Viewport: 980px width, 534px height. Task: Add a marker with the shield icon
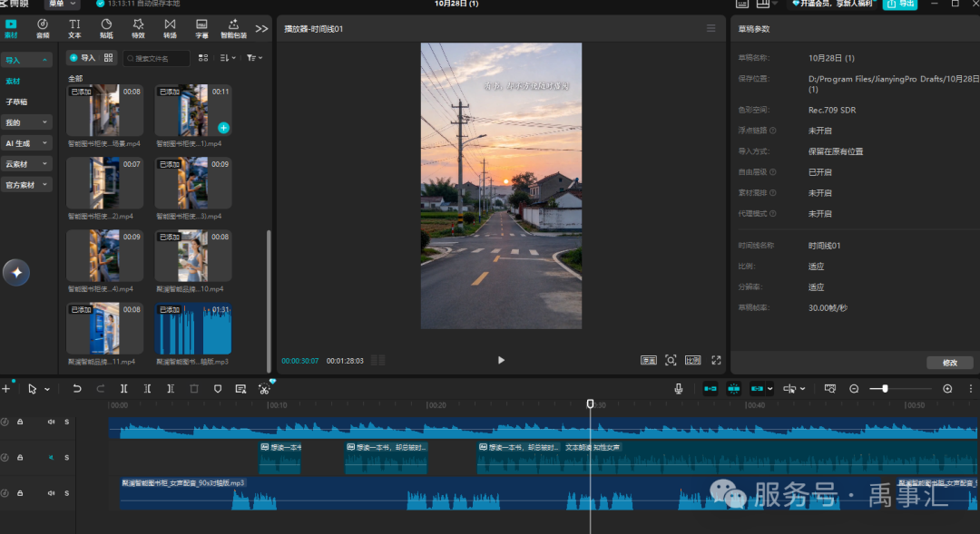[218, 388]
